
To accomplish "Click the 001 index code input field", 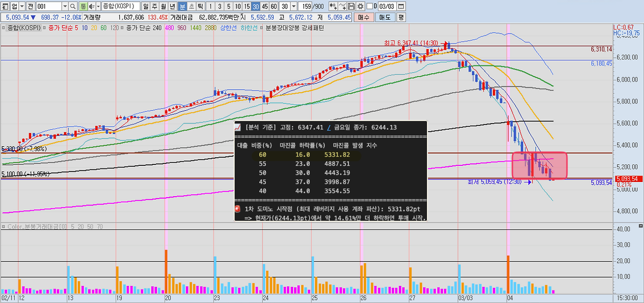I will [x=49, y=7].
